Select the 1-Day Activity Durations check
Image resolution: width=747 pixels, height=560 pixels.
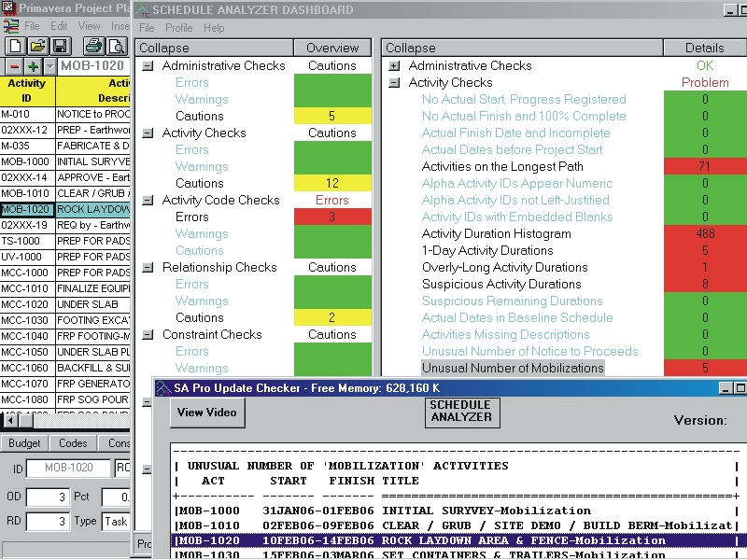(487, 250)
